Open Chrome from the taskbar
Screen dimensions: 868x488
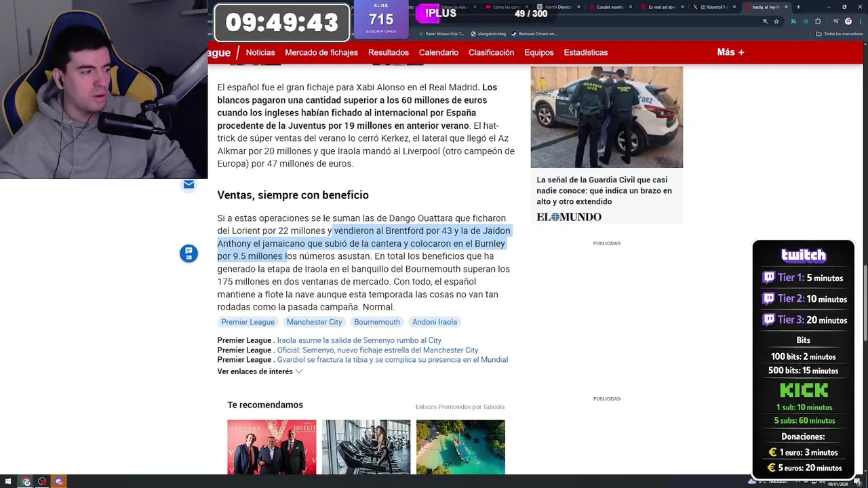coord(26,481)
